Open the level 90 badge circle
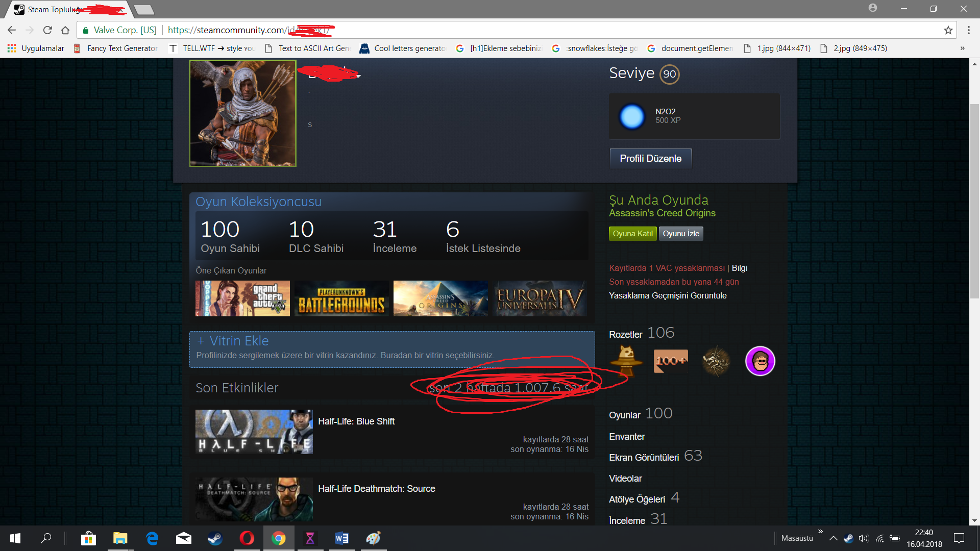Viewport: 980px width, 551px height. click(669, 74)
